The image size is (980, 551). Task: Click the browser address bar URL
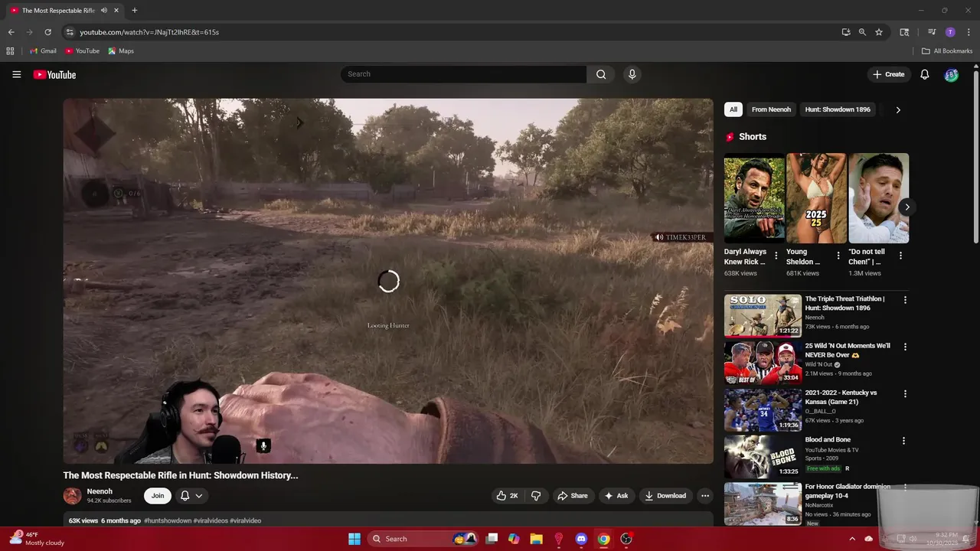pyautogui.click(x=149, y=32)
